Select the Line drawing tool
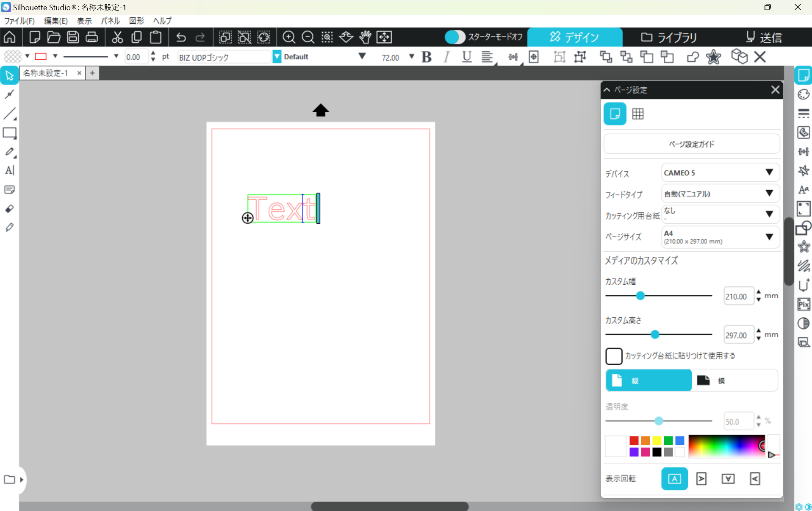The width and height of the screenshot is (812, 511). click(9, 114)
